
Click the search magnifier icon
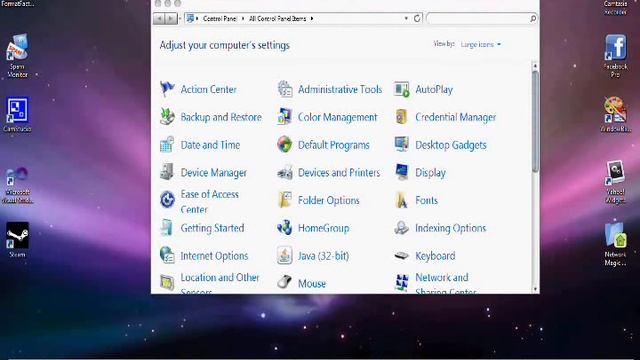coord(533,18)
